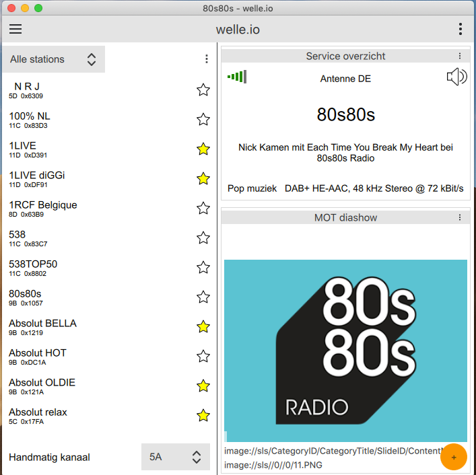Favorite the 100% NL station
Viewport: 476px width, 475px height.
[203, 119]
